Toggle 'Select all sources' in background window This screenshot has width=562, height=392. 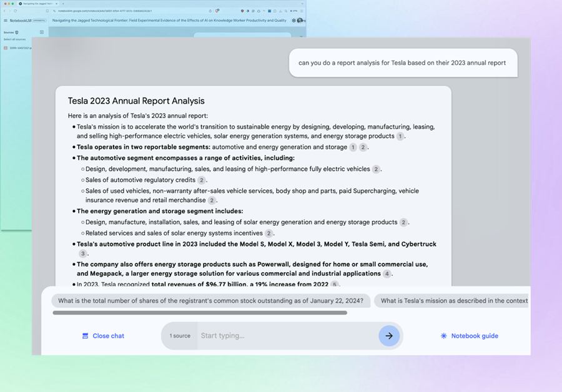pyautogui.click(x=15, y=39)
